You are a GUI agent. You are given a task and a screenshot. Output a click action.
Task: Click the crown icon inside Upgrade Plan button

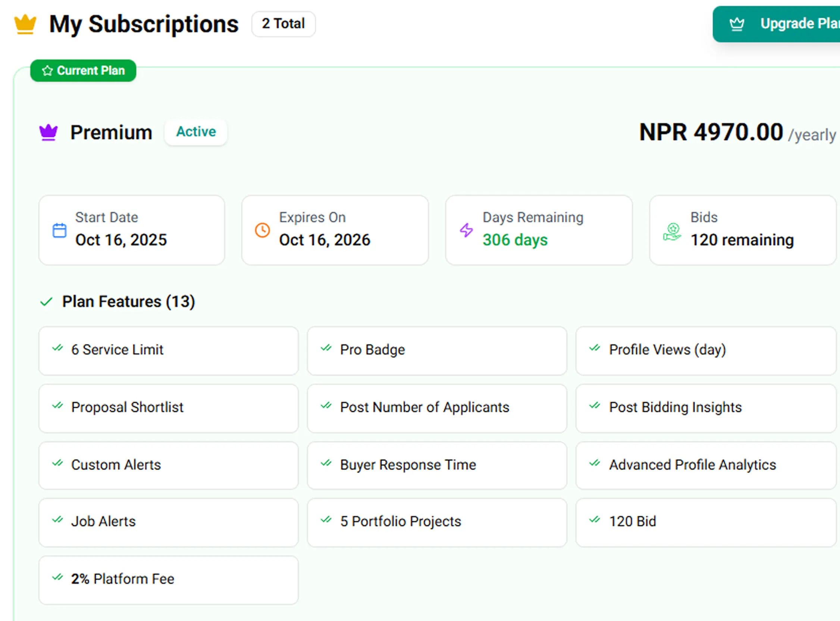coord(737,24)
